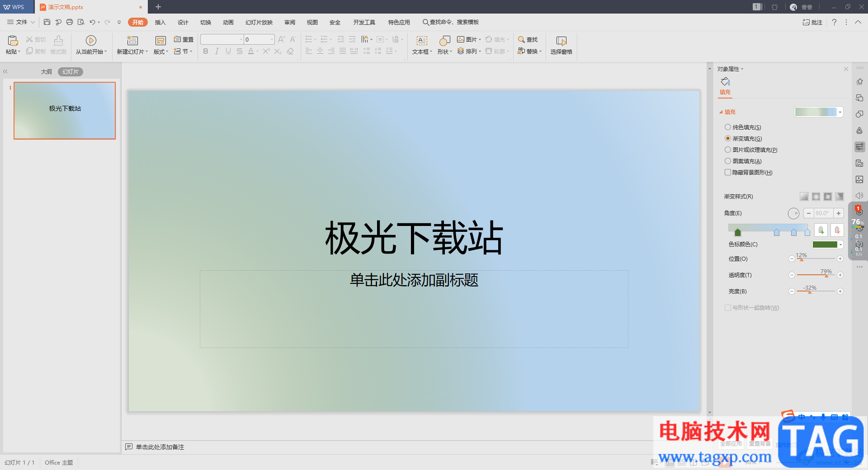The image size is (868, 470).
Task: Click the Transparency (透明度) slider handle
Action: coord(826,276)
